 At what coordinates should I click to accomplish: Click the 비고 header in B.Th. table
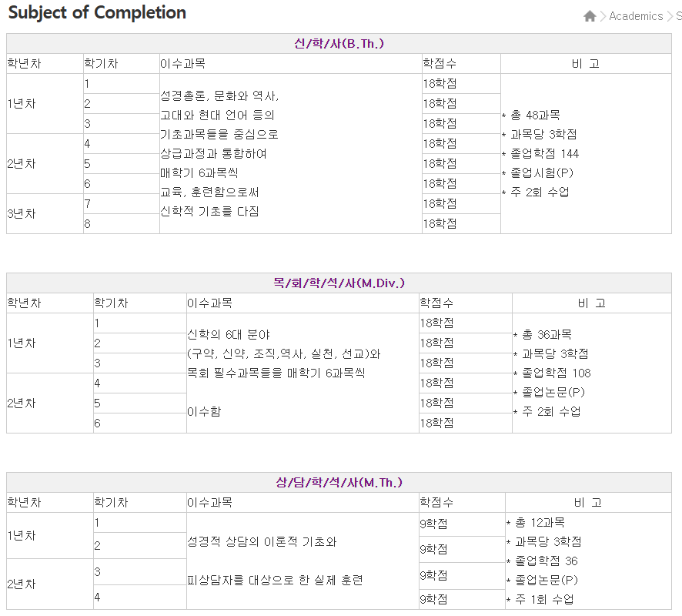tap(585, 64)
